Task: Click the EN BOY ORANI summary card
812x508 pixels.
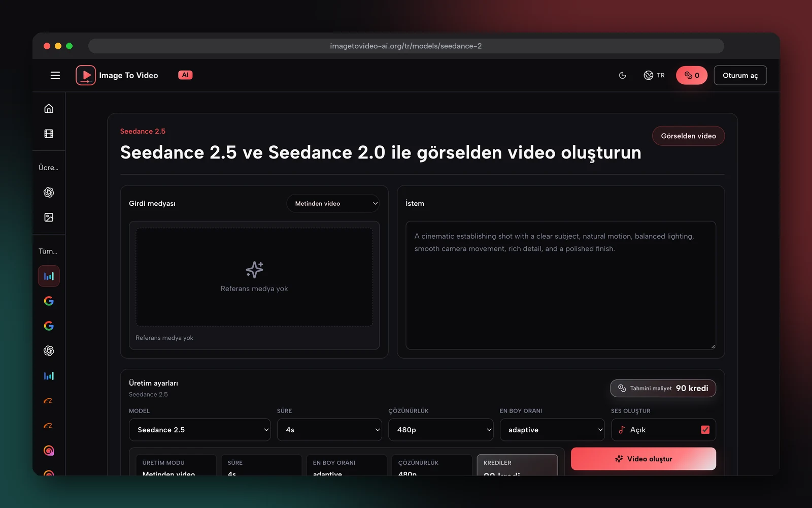Action: (347, 465)
